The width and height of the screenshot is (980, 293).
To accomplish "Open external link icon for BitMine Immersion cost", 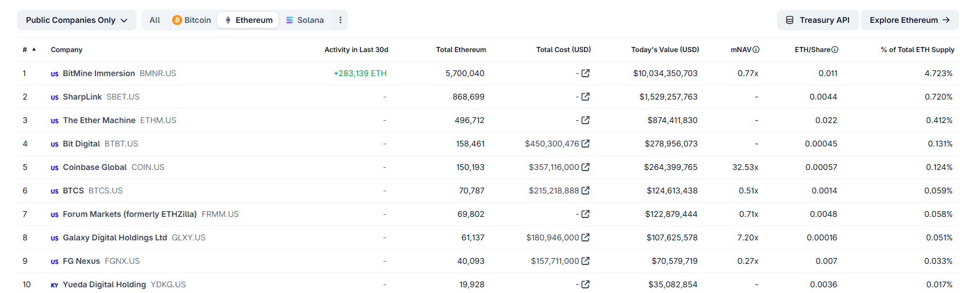I will coord(585,73).
